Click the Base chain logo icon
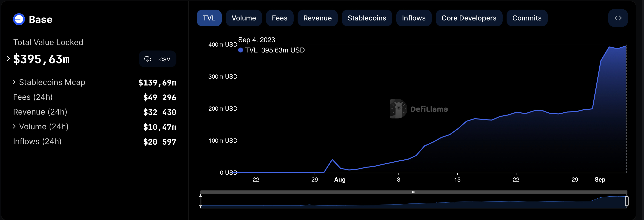Screen dimensions: 644x220 [x=19, y=19]
